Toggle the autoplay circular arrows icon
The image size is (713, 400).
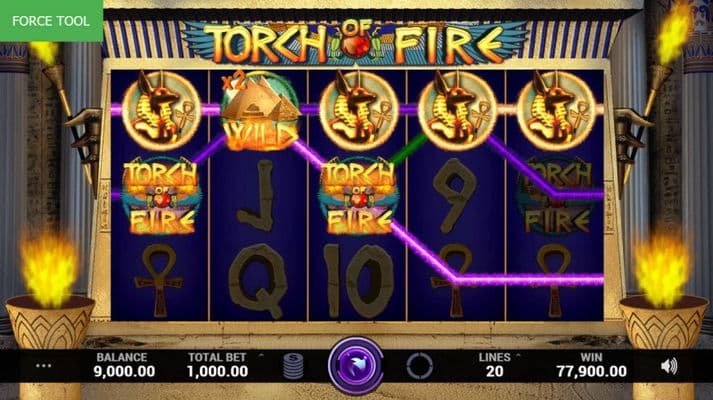tap(419, 366)
